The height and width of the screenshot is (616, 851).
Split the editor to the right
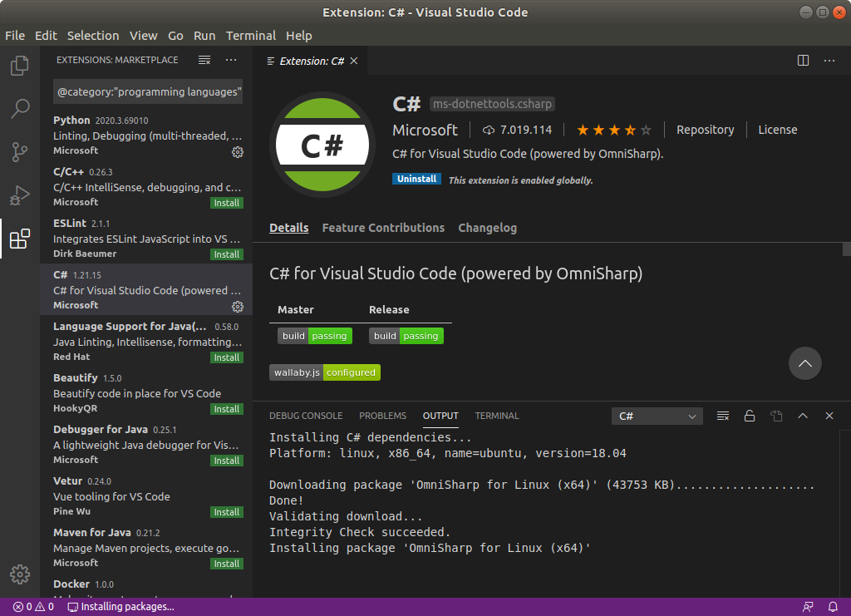pos(804,60)
